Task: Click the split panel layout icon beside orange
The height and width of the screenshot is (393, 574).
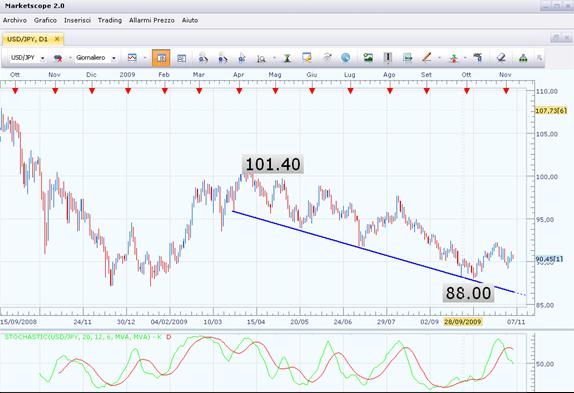Action: [181, 58]
